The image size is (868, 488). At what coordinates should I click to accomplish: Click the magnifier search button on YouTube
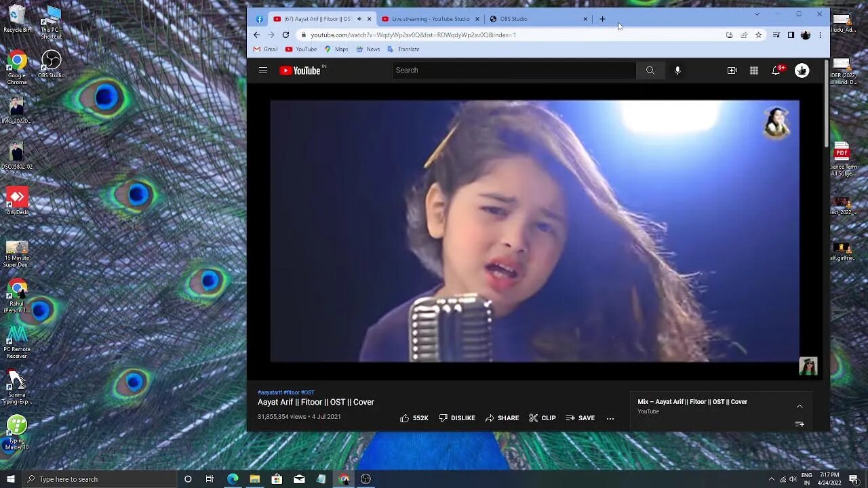click(x=650, y=70)
